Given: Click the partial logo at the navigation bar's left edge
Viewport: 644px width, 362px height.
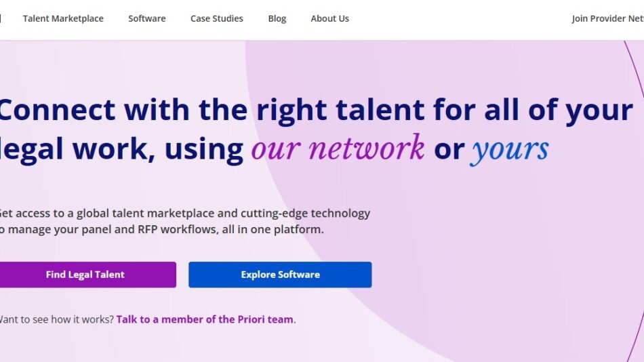Looking at the screenshot, I should [x=1, y=19].
